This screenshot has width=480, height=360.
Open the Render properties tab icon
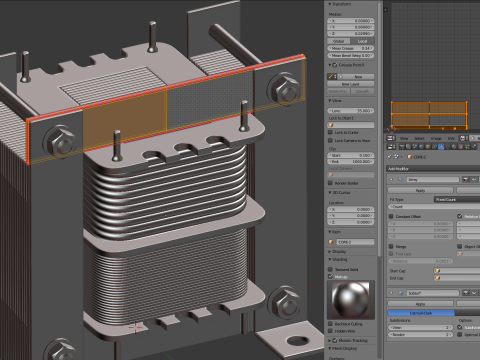402,146
